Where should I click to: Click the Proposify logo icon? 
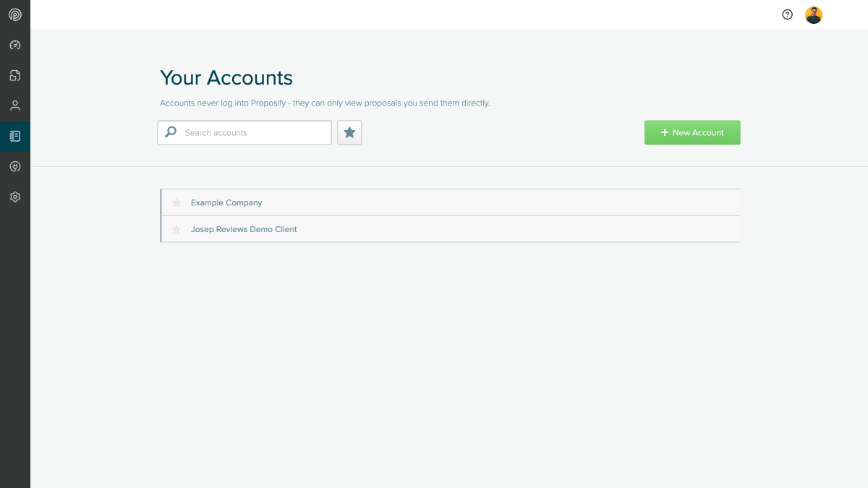tap(15, 14)
